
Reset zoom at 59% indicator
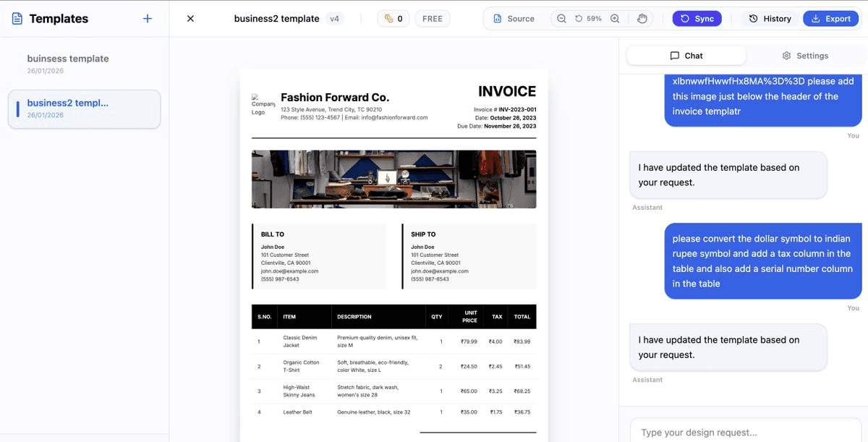[x=588, y=19]
